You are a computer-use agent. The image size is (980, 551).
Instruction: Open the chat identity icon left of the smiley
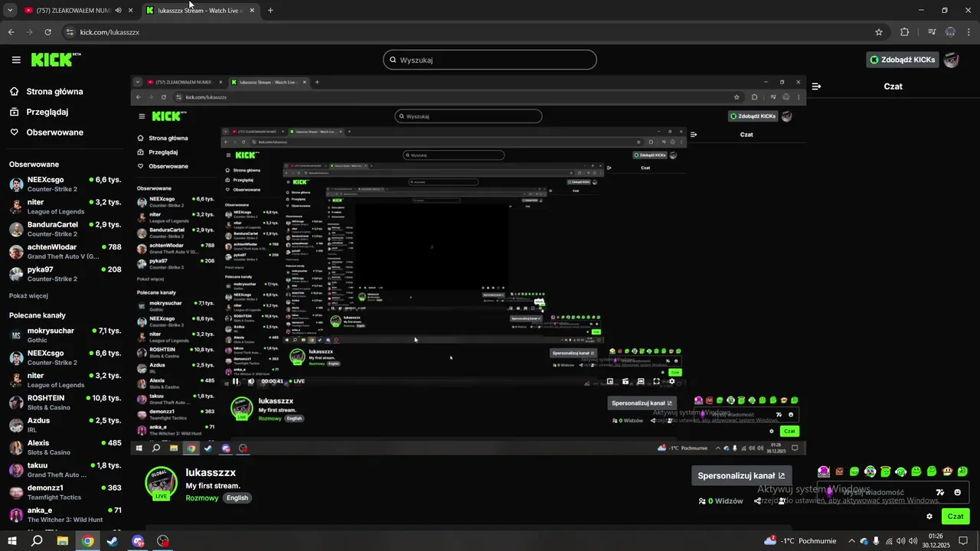(x=940, y=492)
